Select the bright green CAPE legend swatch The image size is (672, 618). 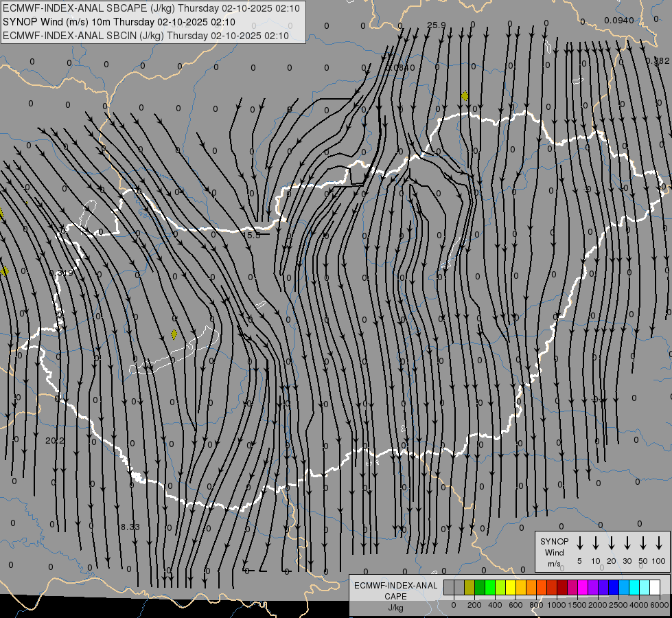[x=490, y=587]
